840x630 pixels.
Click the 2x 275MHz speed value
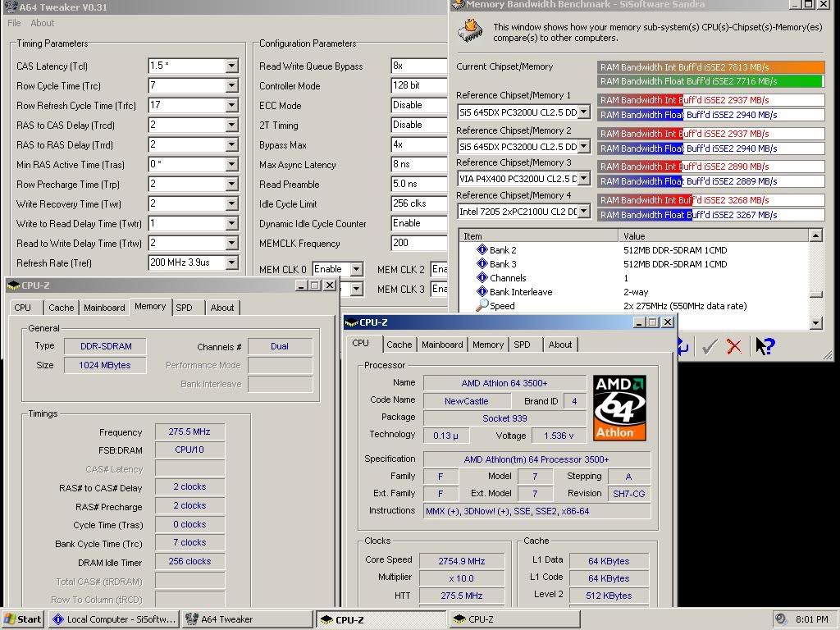coord(685,306)
